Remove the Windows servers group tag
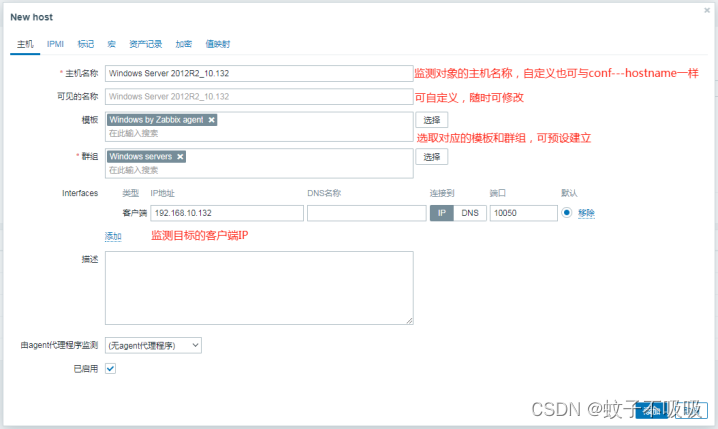This screenshot has height=429, width=718. 180,157
